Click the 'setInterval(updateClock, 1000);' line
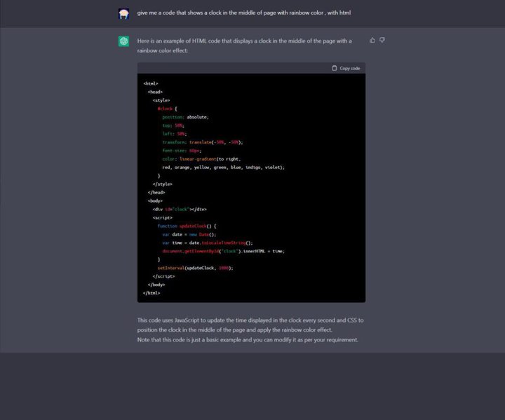 coord(195,268)
